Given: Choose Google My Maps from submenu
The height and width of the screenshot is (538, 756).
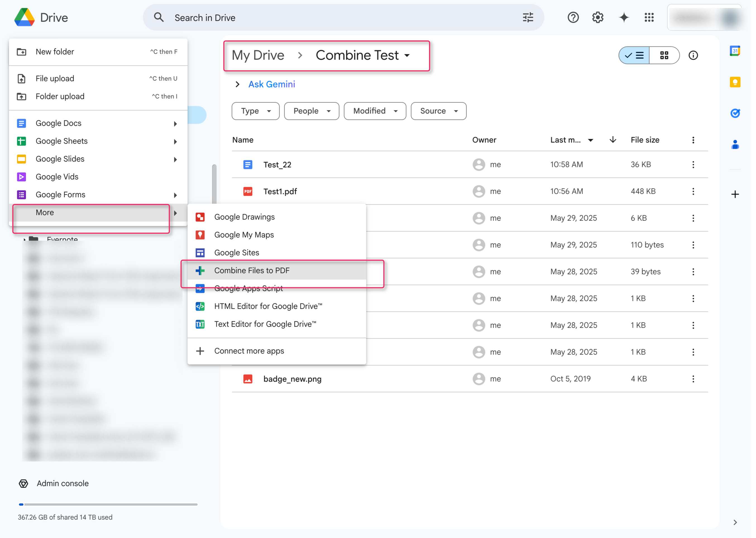Looking at the screenshot, I should pos(276,235).
